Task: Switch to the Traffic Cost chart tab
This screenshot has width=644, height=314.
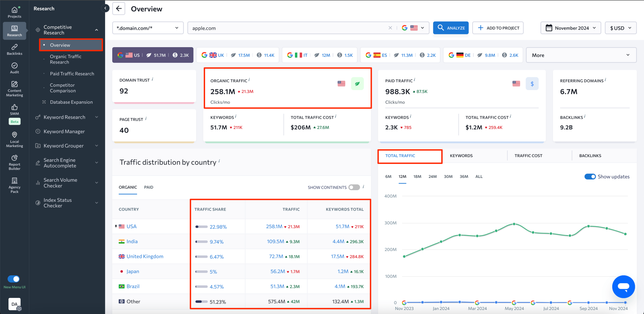Action: click(528, 156)
